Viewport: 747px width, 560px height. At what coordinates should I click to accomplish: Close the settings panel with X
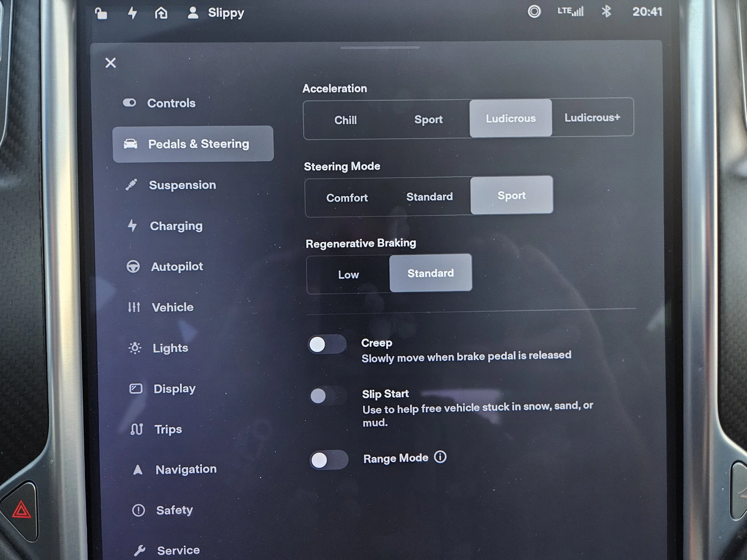[x=111, y=63]
